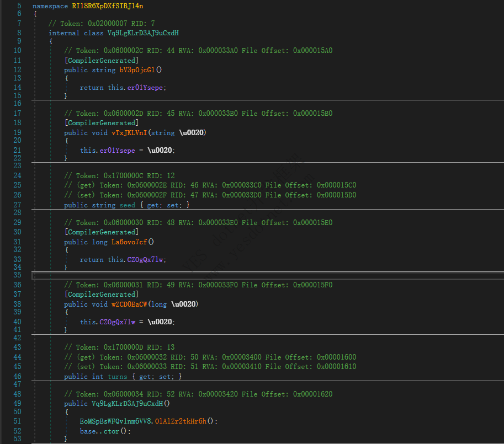This screenshot has height=444, width=504.
Task: Go to method bV3pOjcG1 definition
Action: pyautogui.click(x=139, y=69)
